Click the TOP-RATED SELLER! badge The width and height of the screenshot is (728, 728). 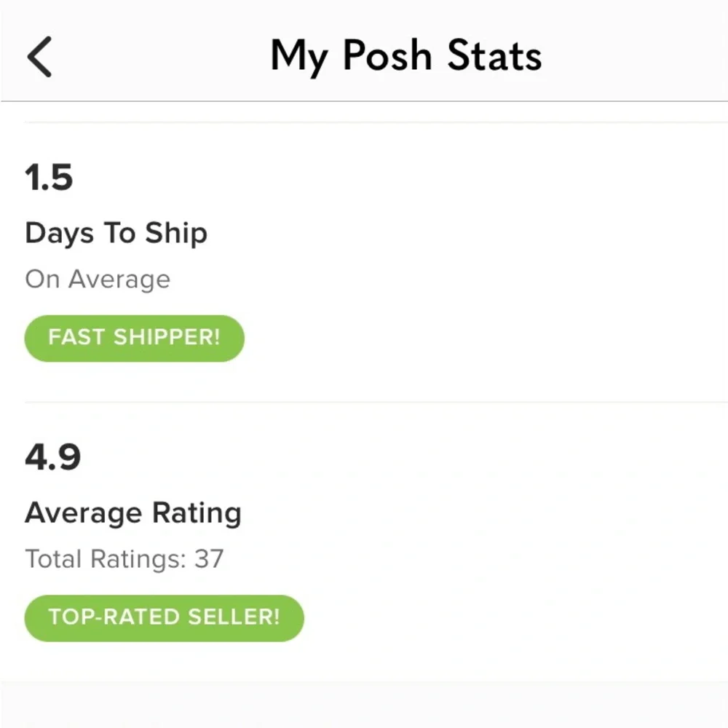(x=164, y=617)
